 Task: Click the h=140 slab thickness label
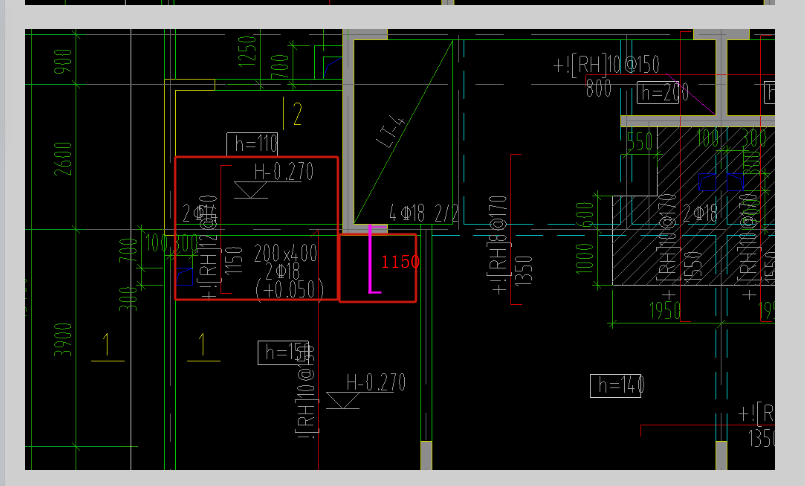point(617,385)
